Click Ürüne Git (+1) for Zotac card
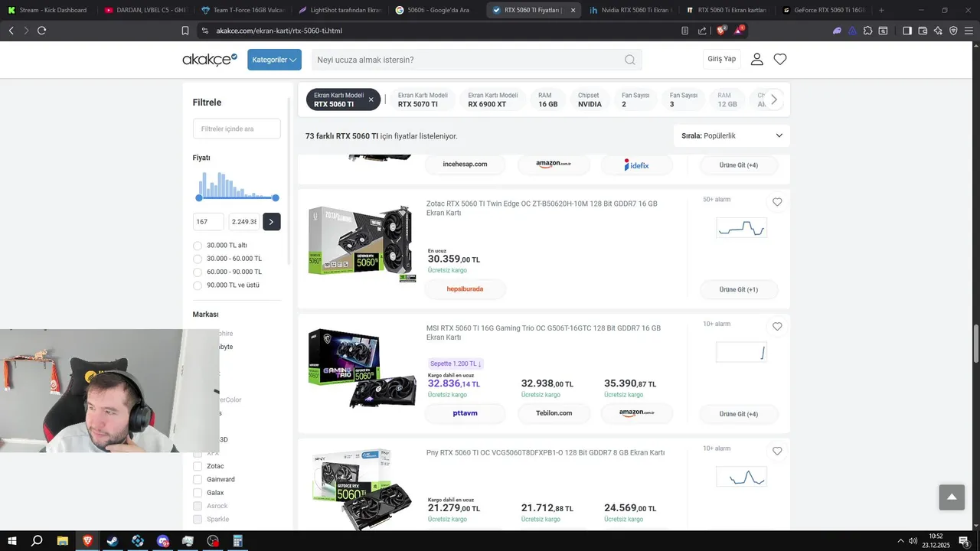The image size is (980, 551). click(739, 289)
